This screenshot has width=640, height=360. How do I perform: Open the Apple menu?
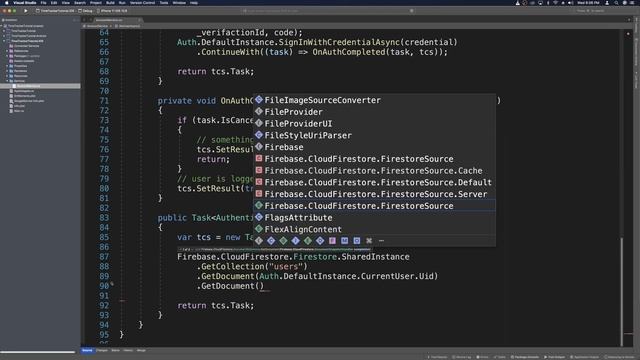(x=7, y=3)
